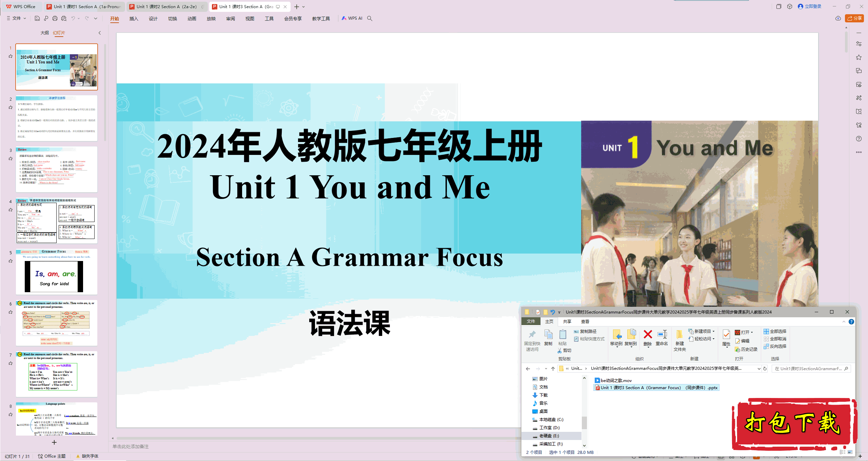
Task: Switch to Unit 1 课时2 Section A document tab
Action: pyautogui.click(x=167, y=6)
